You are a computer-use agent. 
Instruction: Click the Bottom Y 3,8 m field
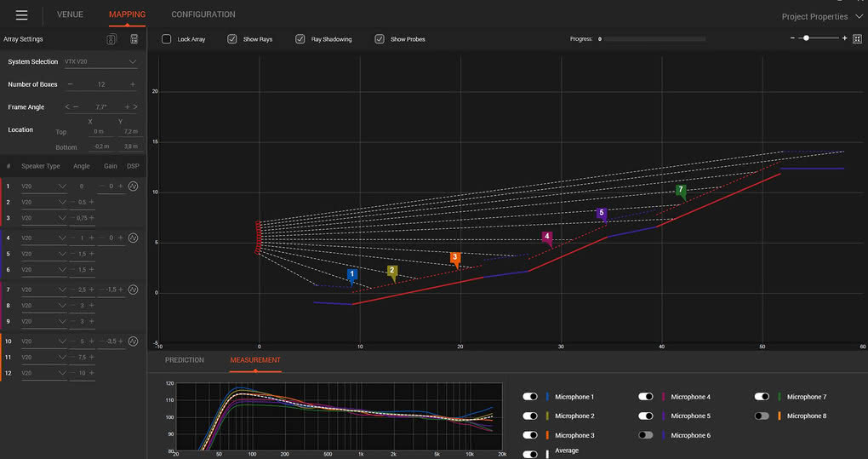coord(131,146)
